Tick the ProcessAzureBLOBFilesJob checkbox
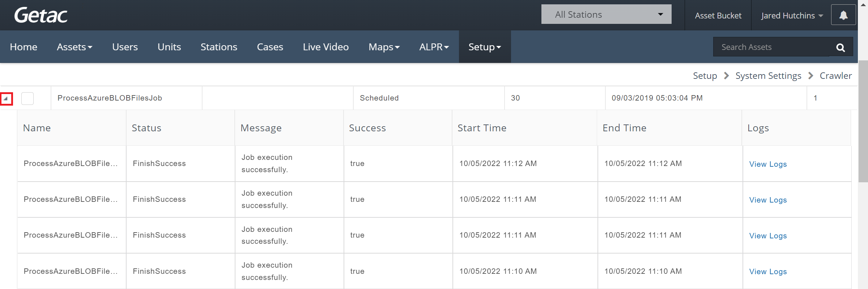The height and width of the screenshot is (289, 868). pyautogui.click(x=27, y=98)
